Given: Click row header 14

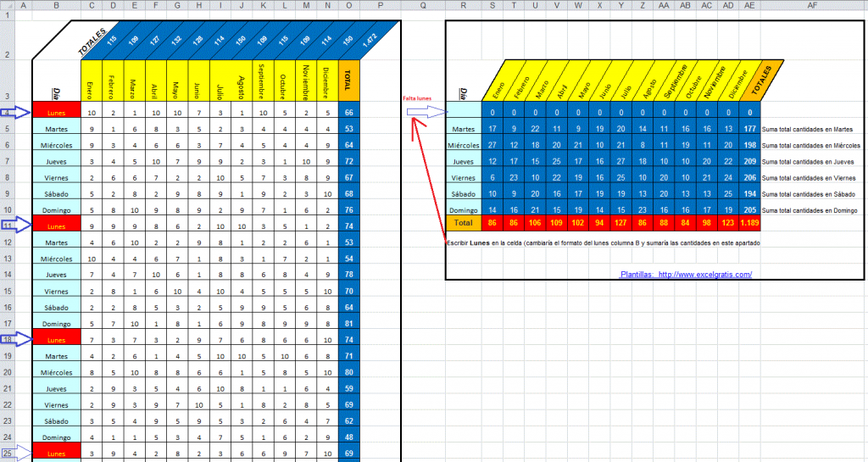Looking at the screenshot, I should pyautogui.click(x=6, y=275).
